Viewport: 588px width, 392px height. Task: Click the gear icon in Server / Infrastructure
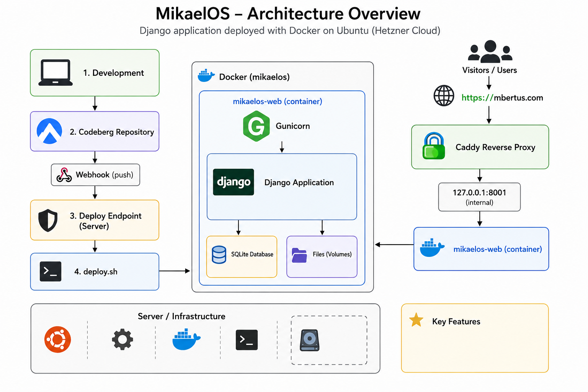pos(122,340)
